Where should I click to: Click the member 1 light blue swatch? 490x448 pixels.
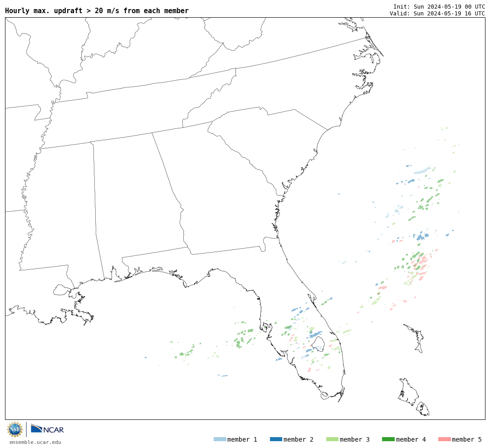click(220, 439)
